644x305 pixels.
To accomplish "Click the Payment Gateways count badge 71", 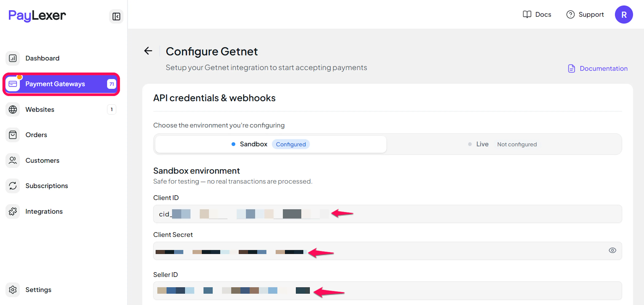I will click(112, 84).
